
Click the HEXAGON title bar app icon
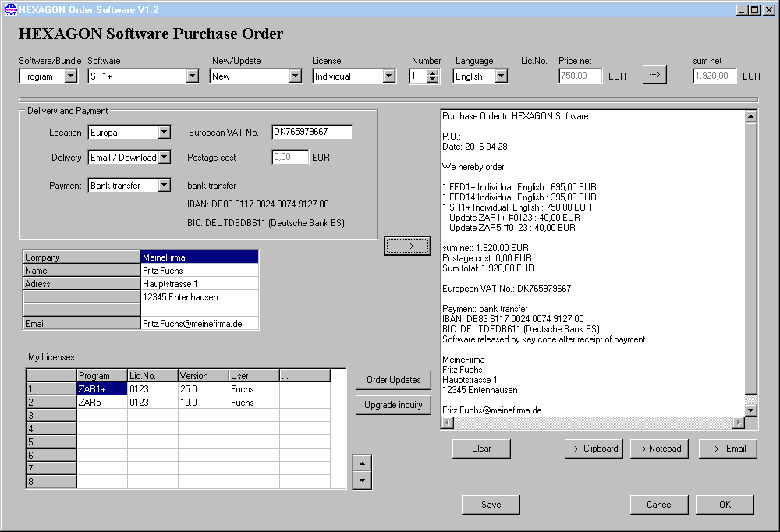coord(10,9)
